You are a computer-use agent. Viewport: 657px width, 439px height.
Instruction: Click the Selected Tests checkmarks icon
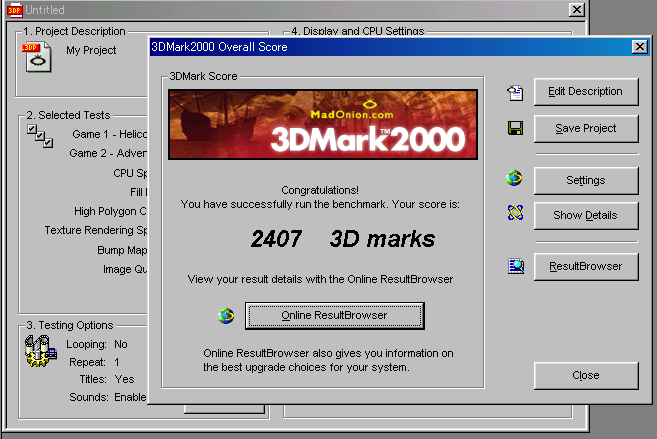tap(40, 137)
